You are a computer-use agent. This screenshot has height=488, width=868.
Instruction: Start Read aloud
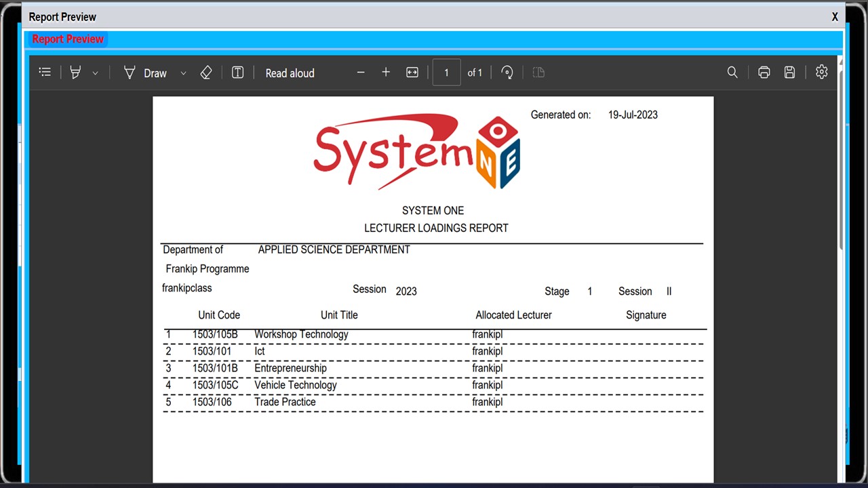290,73
